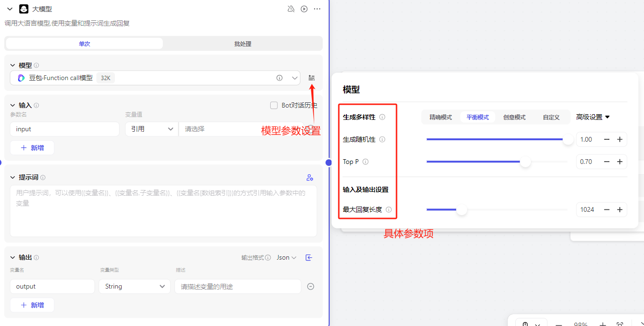Decrease 生成随机性 value with minus
This screenshot has height=326, width=644.
pos(607,139)
